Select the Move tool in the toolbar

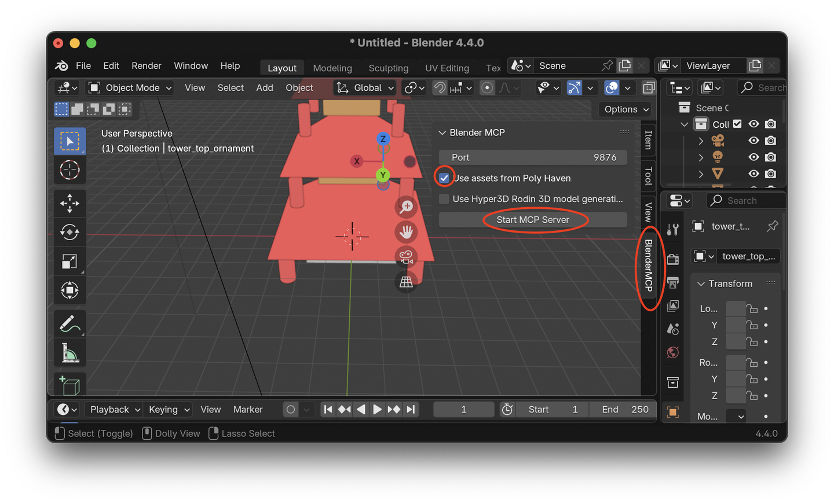[x=70, y=203]
